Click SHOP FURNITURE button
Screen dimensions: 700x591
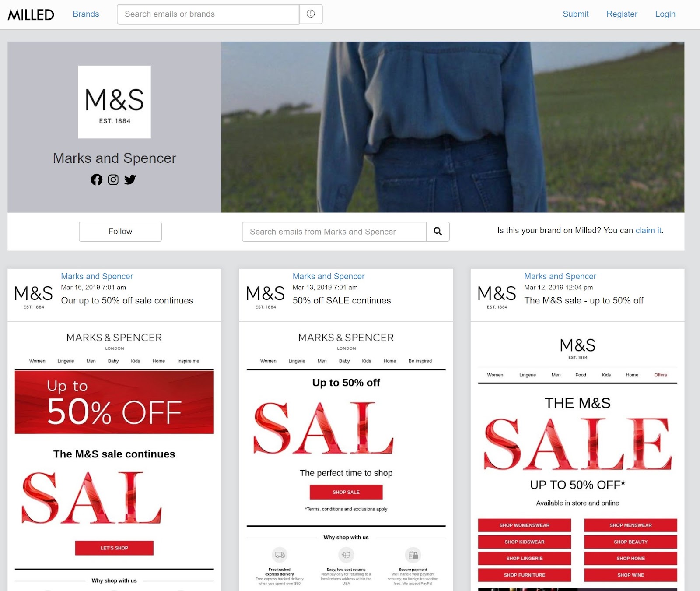tap(525, 575)
